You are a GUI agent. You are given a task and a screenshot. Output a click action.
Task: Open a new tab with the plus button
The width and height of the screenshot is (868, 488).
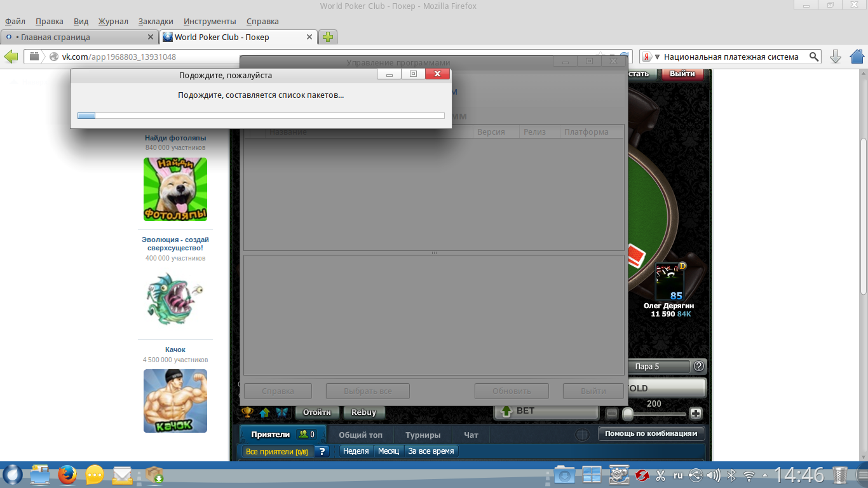pos(328,37)
